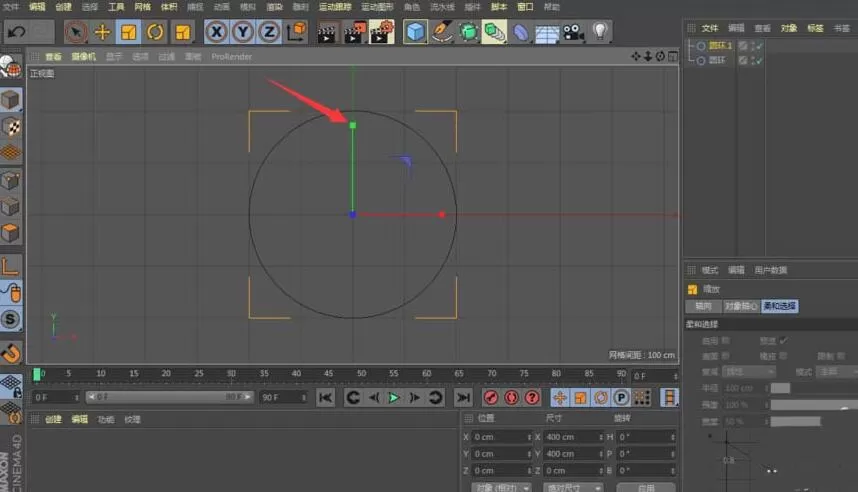This screenshot has width=858, height=492.
Task: Select the orange Workplane mode icon
Action: pos(11,153)
